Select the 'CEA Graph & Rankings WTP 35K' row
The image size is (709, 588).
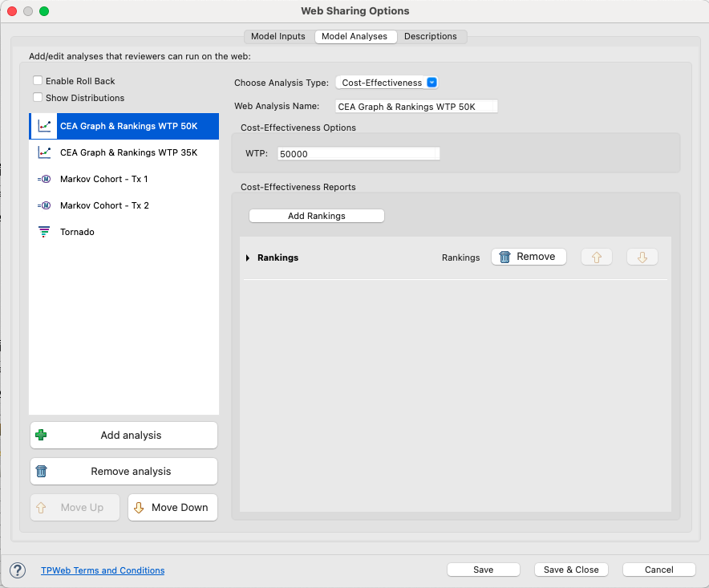124,152
